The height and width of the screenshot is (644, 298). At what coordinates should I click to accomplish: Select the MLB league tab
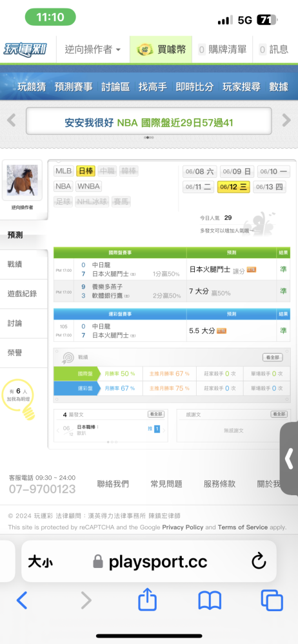pos(64,171)
